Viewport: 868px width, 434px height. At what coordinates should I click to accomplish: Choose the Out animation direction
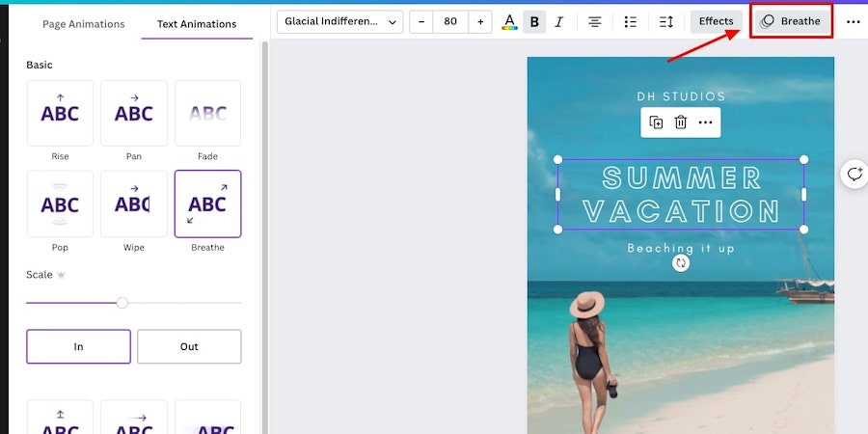[x=189, y=346]
